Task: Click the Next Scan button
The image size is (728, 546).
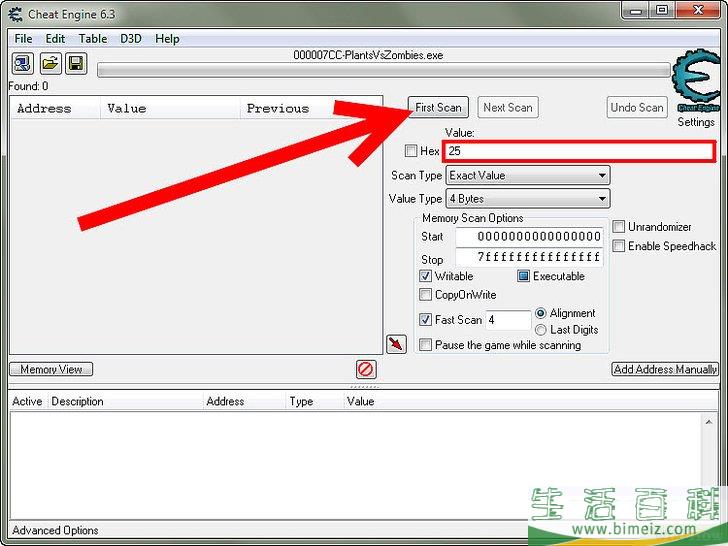Action: point(508,107)
